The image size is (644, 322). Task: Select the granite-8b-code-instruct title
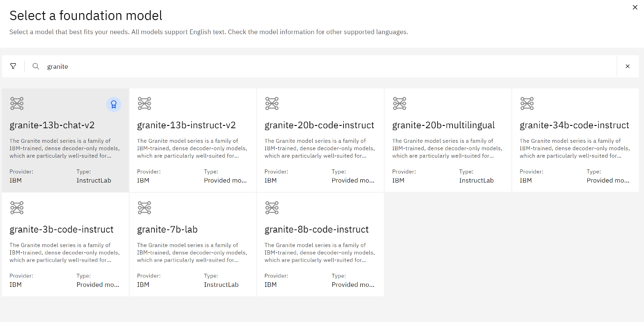click(317, 230)
